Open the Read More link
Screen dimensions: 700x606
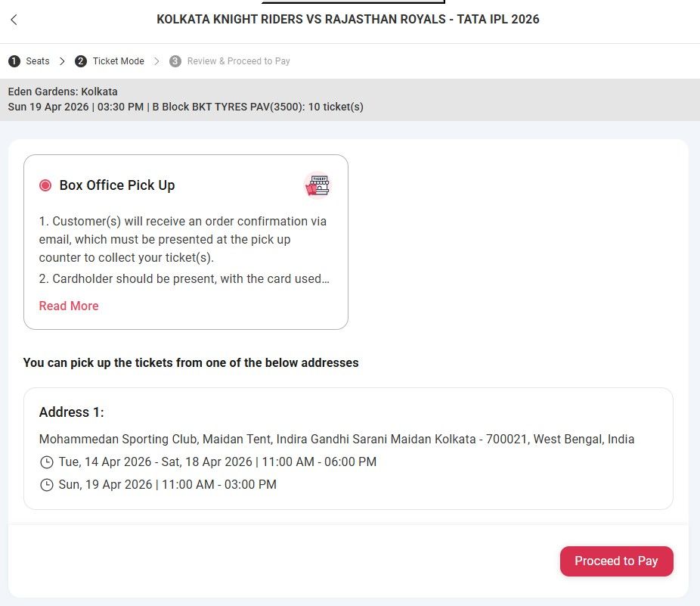pos(68,306)
